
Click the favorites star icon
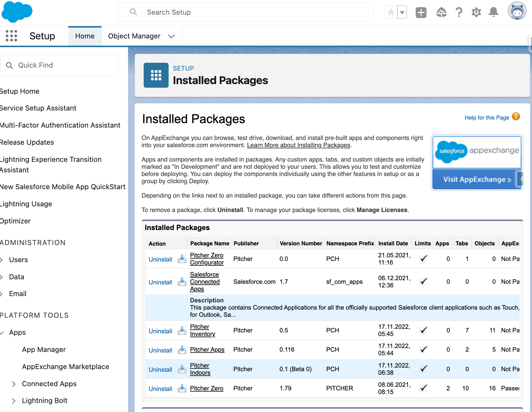(x=391, y=12)
